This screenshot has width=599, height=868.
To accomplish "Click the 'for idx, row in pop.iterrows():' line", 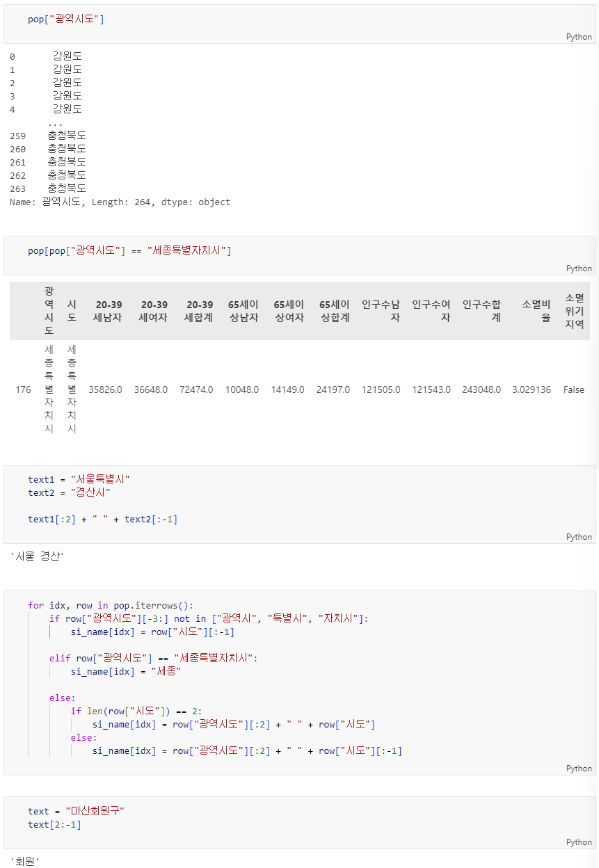I will point(111,605).
